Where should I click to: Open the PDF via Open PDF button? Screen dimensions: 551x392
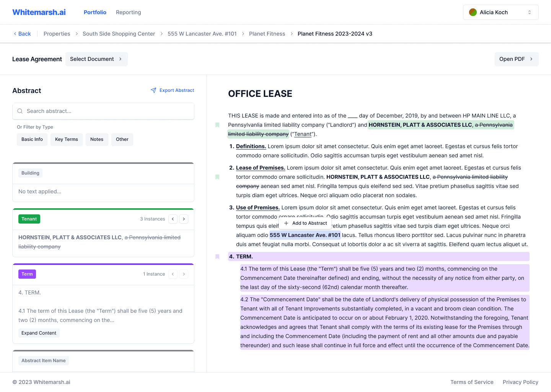coord(517,59)
